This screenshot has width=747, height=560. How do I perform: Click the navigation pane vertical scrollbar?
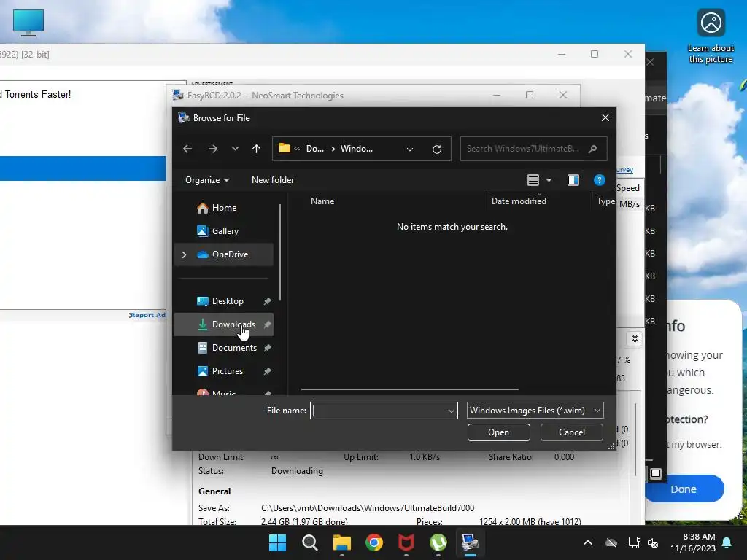[x=280, y=252]
